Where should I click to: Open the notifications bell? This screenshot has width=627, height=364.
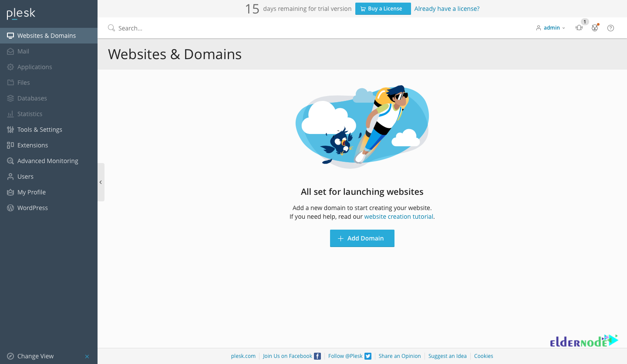click(x=579, y=27)
